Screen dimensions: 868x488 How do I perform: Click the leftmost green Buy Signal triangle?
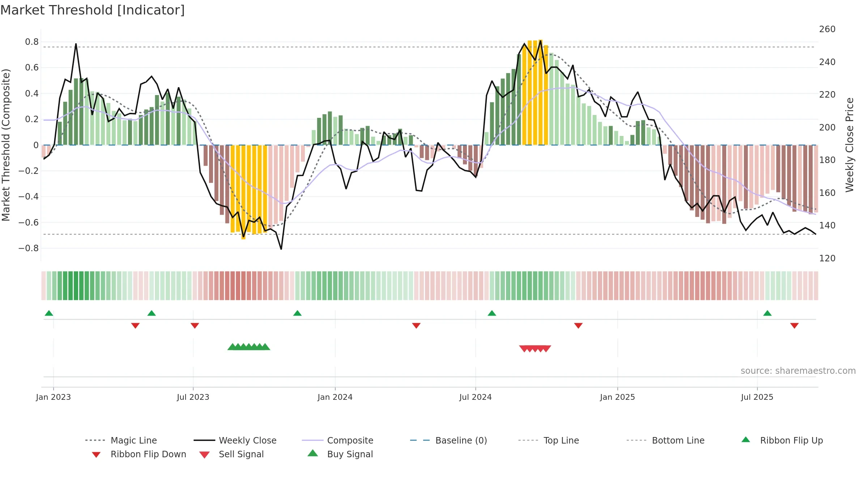232,347
